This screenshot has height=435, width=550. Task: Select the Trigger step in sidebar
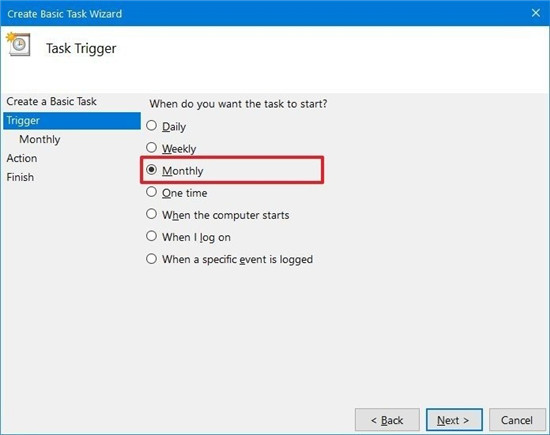(x=72, y=121)
